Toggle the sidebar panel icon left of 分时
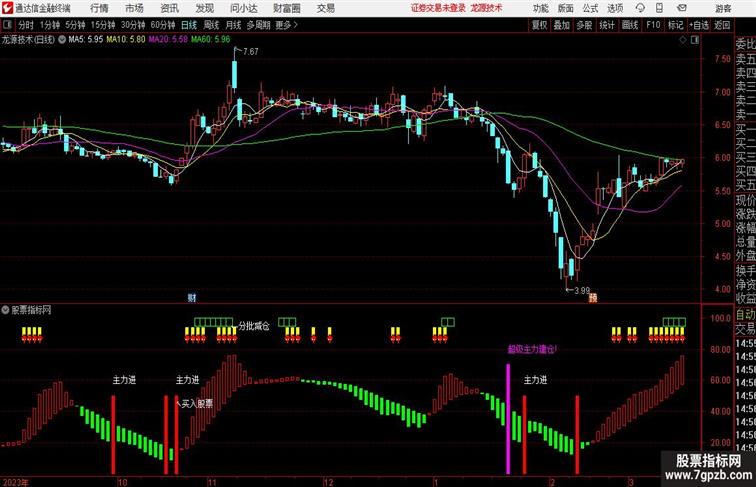 pyautogui.click(x=7, y=25)
